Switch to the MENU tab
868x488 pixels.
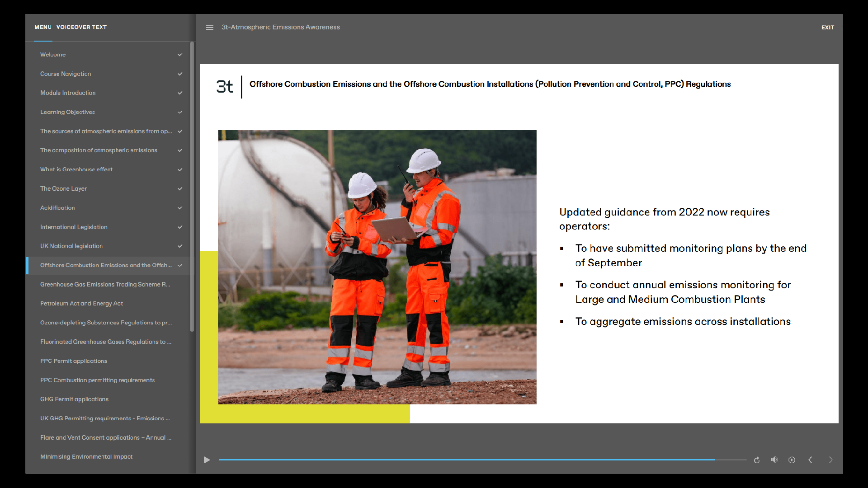(43, 27)
